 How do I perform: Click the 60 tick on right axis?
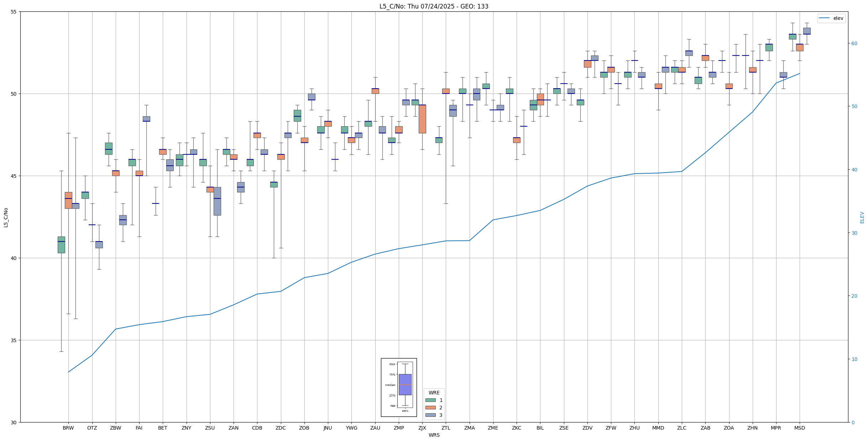854,43
